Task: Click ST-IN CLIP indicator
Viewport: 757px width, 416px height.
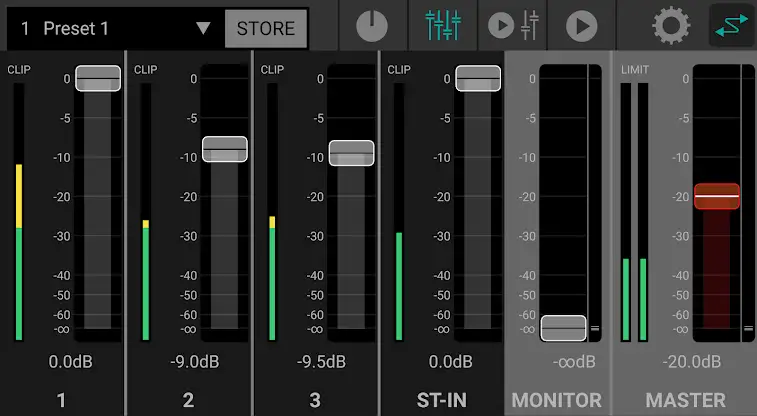Action: 399,69
